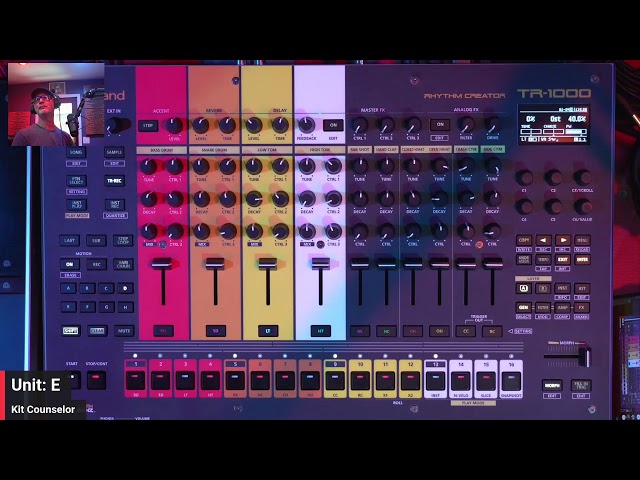Click the Bass Drum level fader
Image resolution: width=640 pixels, height=480 pixels.
coord(162,264)
